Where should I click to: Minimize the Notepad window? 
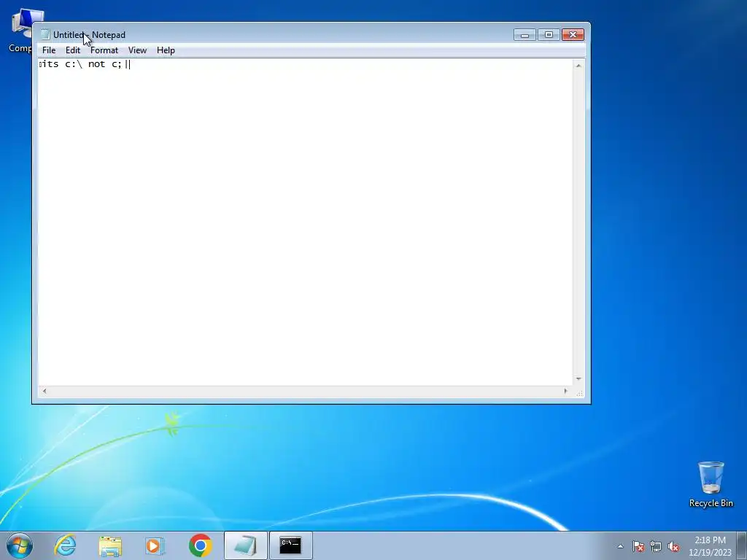tap(525, 35)
